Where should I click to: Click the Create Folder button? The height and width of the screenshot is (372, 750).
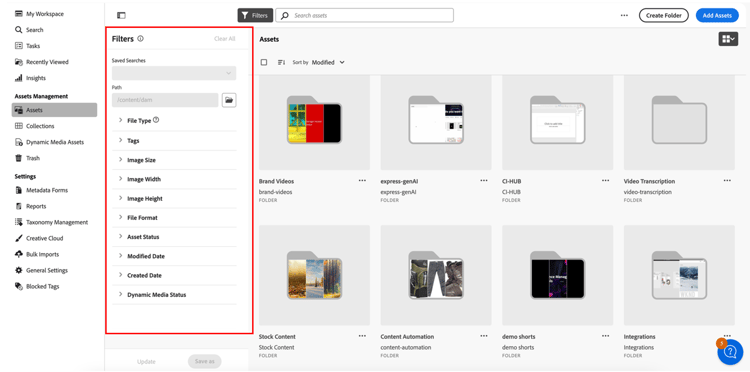(663, 15)
